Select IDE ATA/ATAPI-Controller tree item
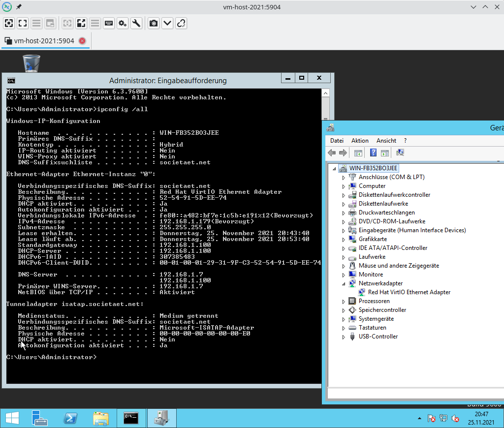Image resolution: width=504 pixels, height=428 pixels. [x=393, y=248]
